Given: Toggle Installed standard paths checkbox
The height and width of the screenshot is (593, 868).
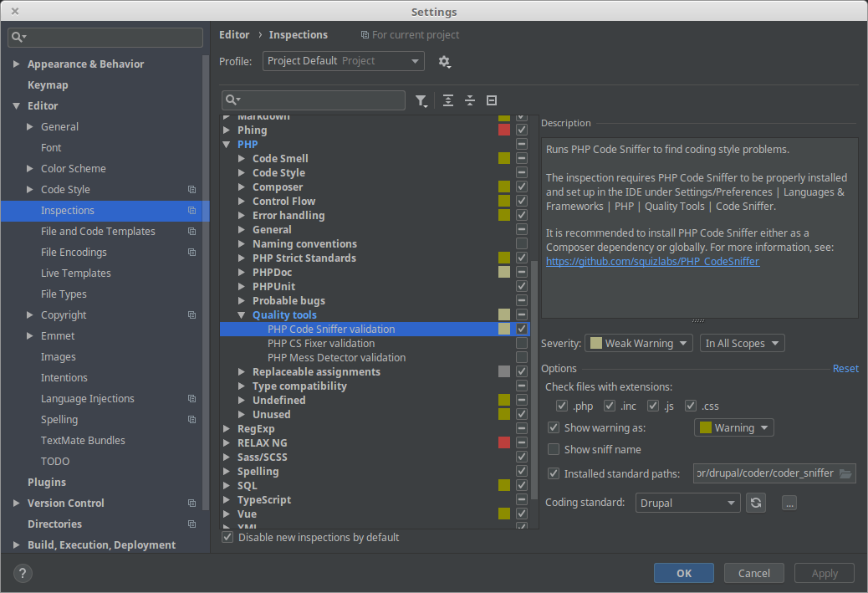Looking at the screenshot, I should click(553, 473).
